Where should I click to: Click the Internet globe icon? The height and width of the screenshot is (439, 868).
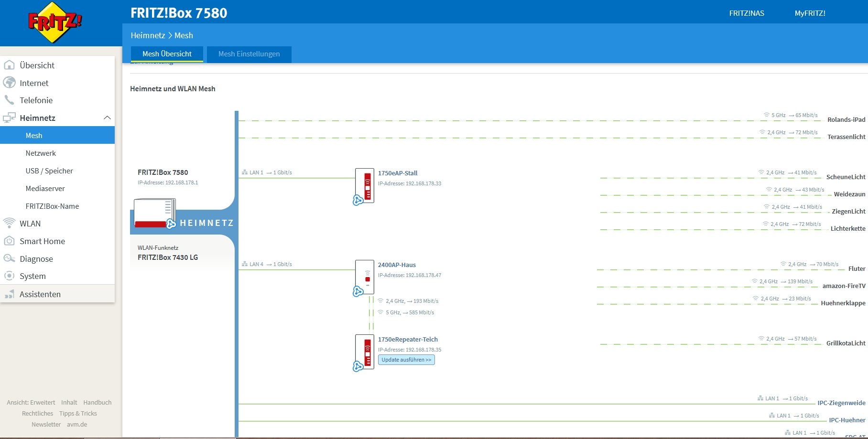pos(9,83)
